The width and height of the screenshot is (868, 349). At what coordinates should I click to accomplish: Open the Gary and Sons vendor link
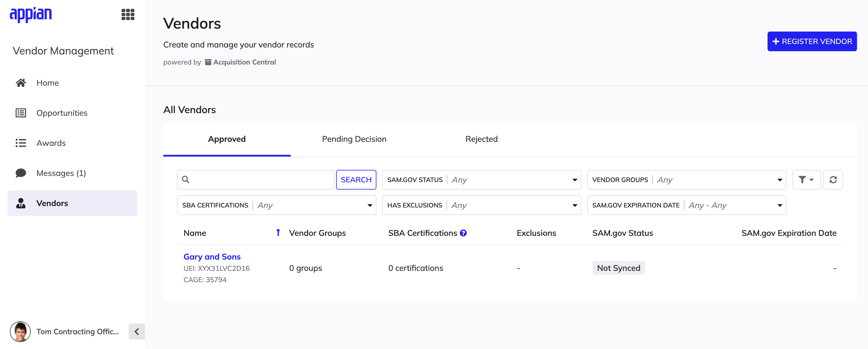pos(212,257)
